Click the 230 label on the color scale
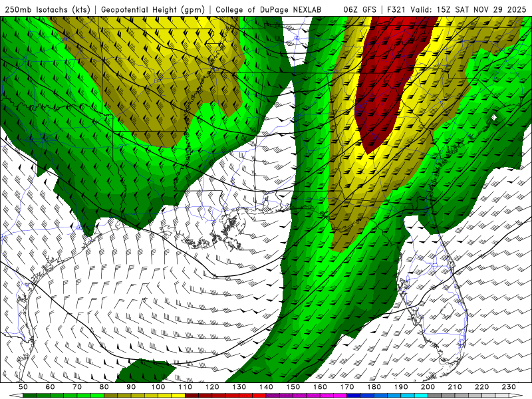 click(509, 387)
